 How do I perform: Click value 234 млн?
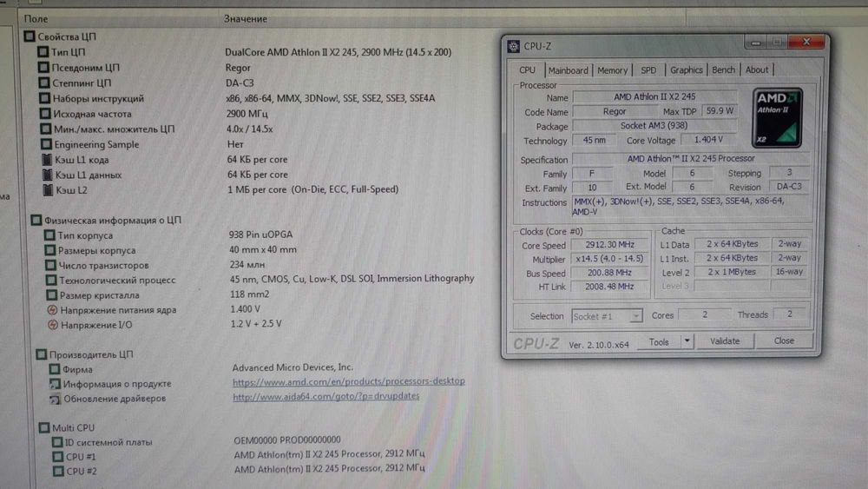coord(247,265)
